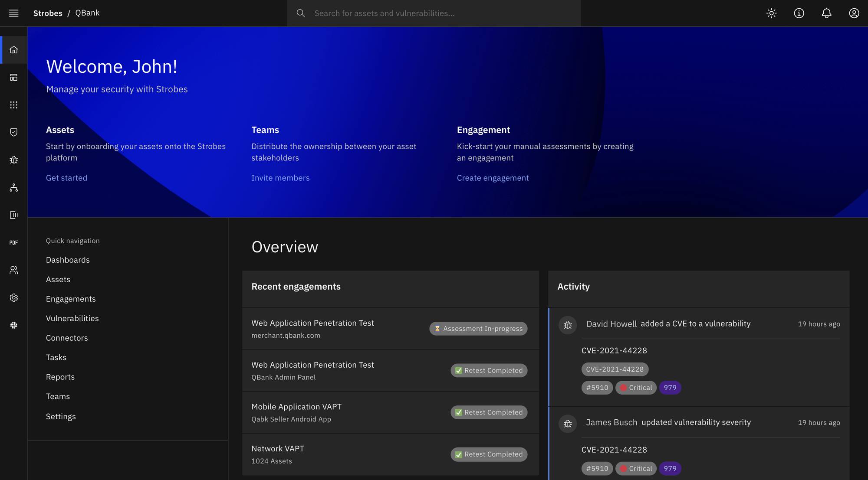
Task: Expand the hamburger menu at top left
Action: pos(14,13)
